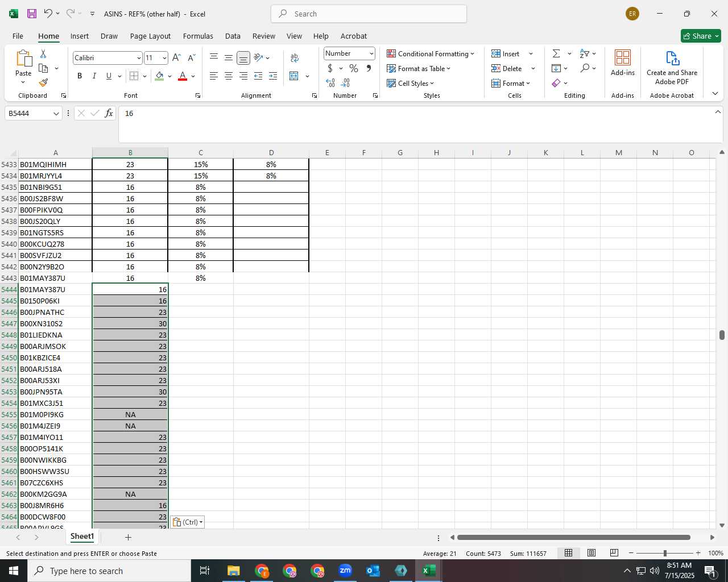This screenshot has height=582, width=728.
Task: Open the Add-ins icon
Action: pyautogui.click(x=623, y=63)
